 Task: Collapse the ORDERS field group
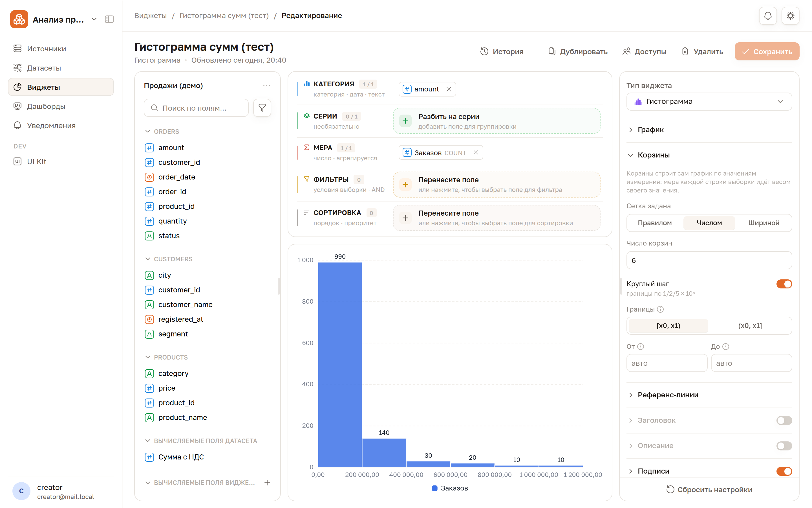tap(162, 131)
